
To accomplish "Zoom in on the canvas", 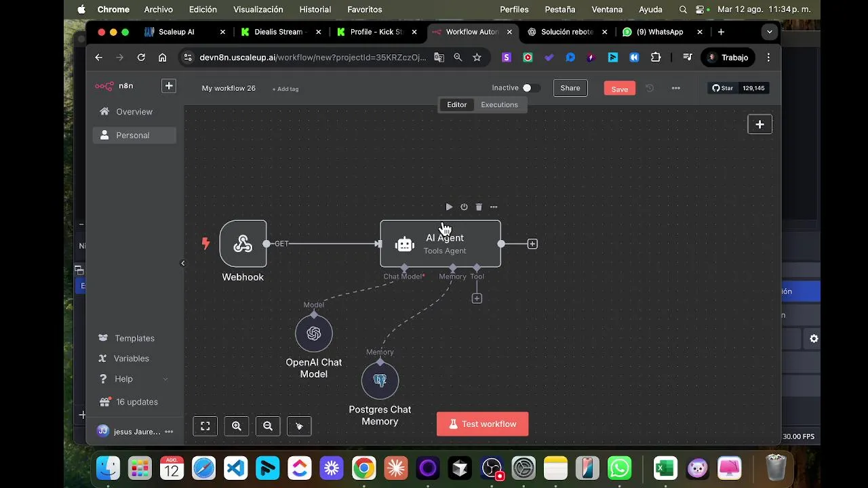I will pyautogui.click(x=237, y=426).
